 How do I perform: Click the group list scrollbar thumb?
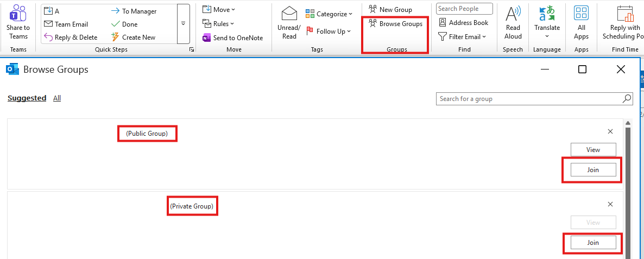point(628,193)
